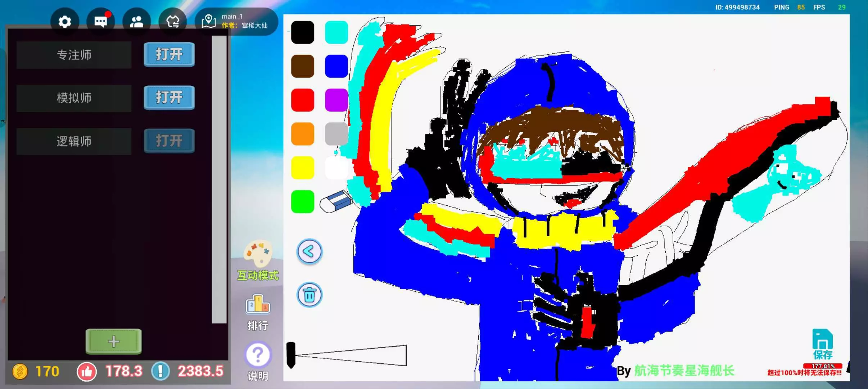The height and width of the screenshot is (389, 868).
Task: Choose the green color swatch
Action: pos(302,202)
